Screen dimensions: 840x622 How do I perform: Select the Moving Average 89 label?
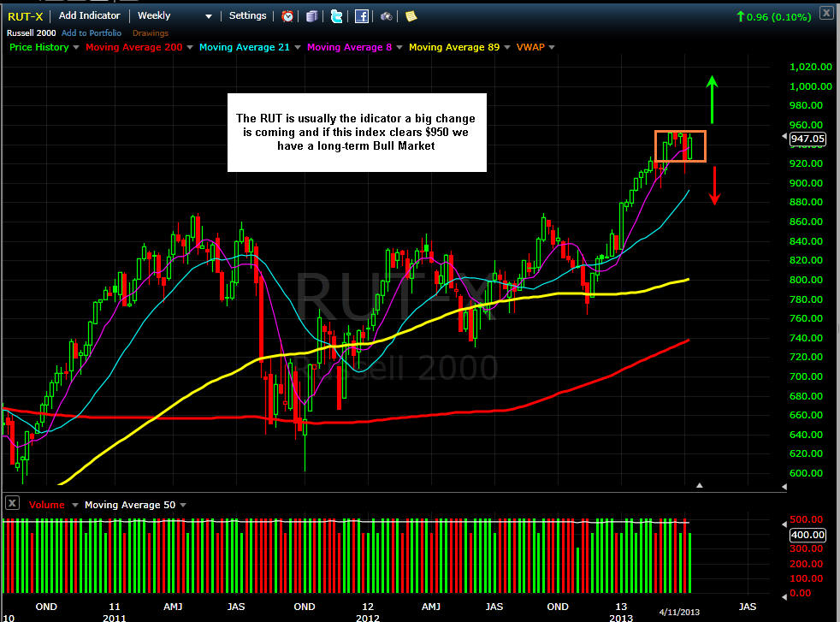point(454,47)
